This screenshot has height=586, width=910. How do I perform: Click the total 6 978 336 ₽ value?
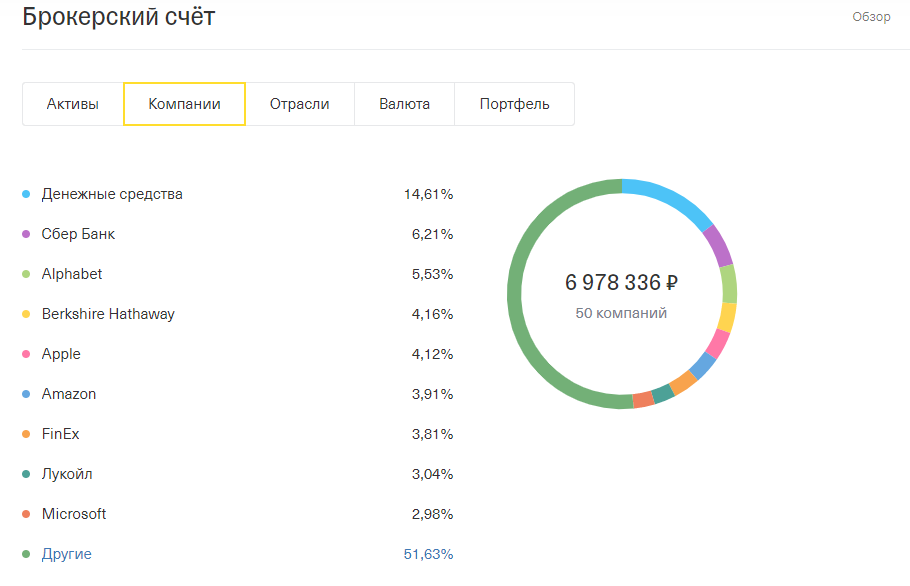(622, 283)
